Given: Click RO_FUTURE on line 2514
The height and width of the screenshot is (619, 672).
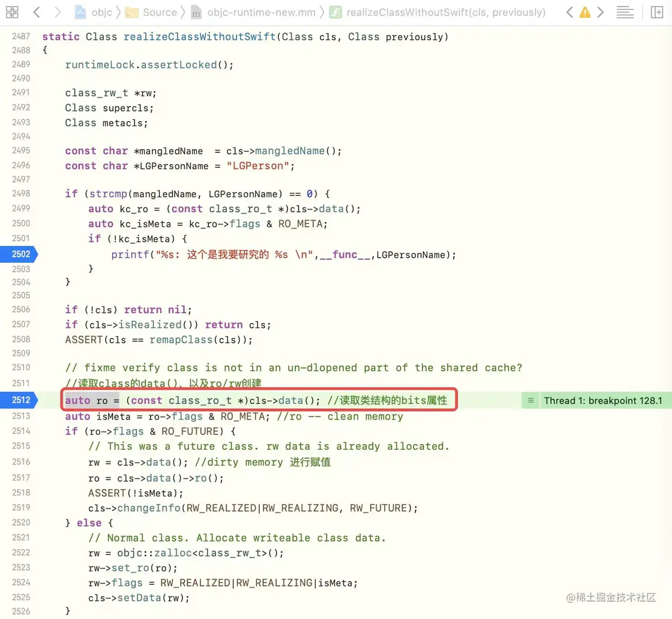Looking at the screenshot, I should click(x=190, y=431).
